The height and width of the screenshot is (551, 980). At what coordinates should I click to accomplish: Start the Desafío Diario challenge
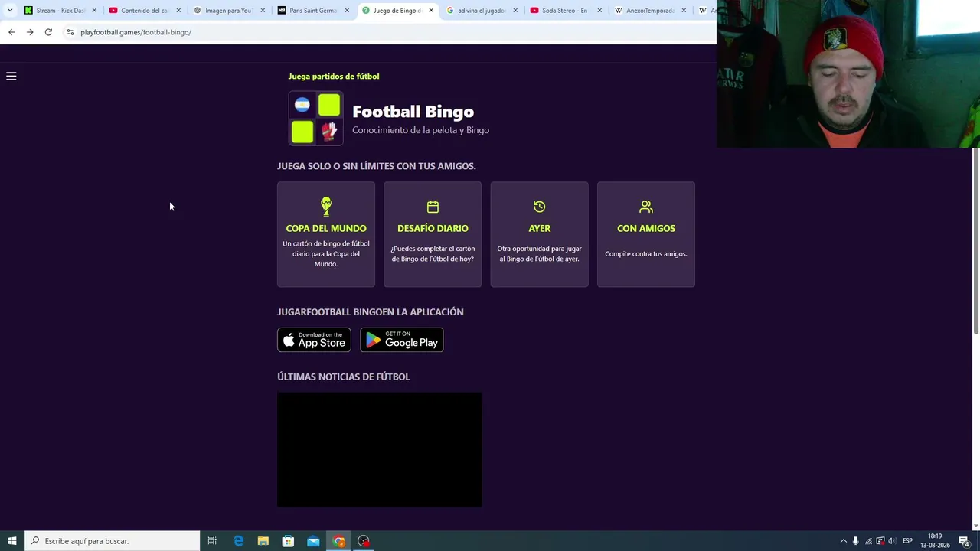pos(433,234)
